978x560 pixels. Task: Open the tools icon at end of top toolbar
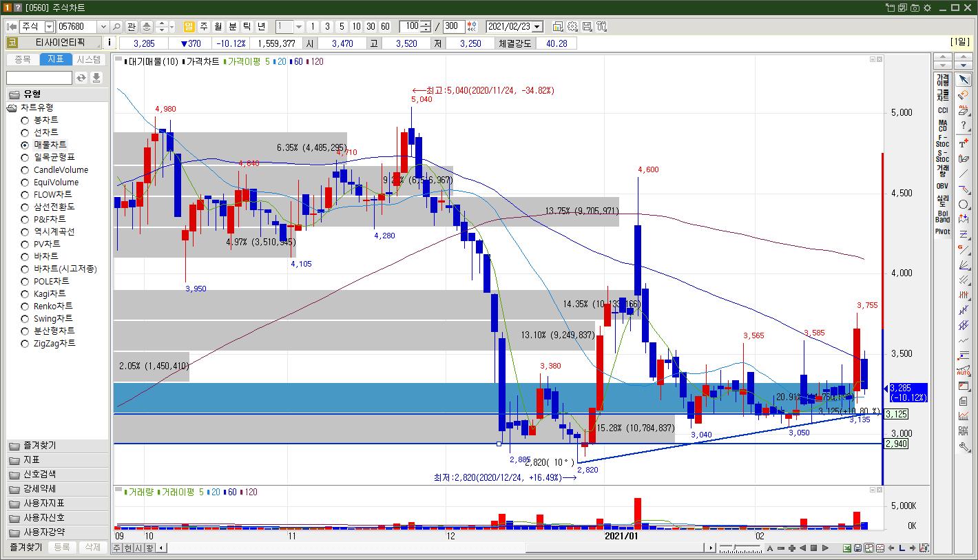601,26
